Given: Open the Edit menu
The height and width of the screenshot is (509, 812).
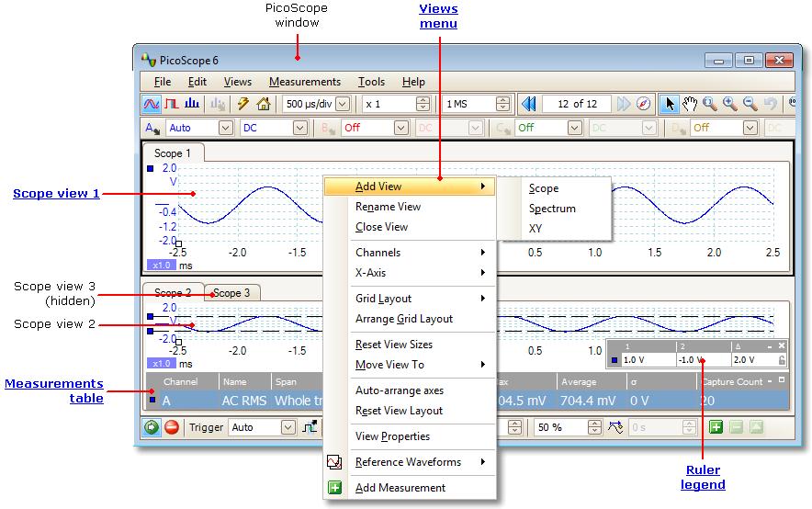Looking at the screenshot, I should [197, 82].
